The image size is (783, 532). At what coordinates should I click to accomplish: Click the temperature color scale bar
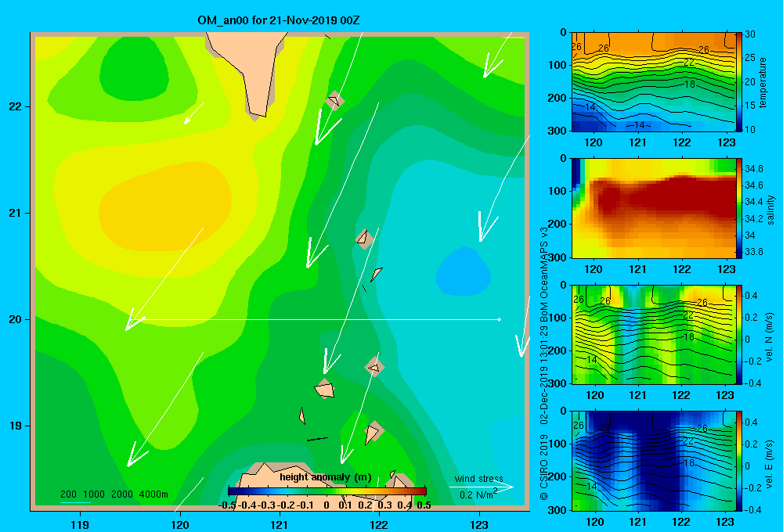tap(740, 82)
